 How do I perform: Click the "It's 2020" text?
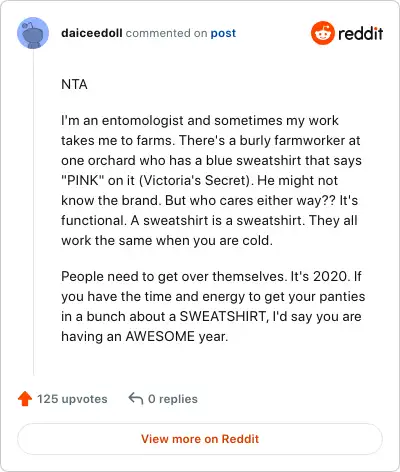[320, 276]
